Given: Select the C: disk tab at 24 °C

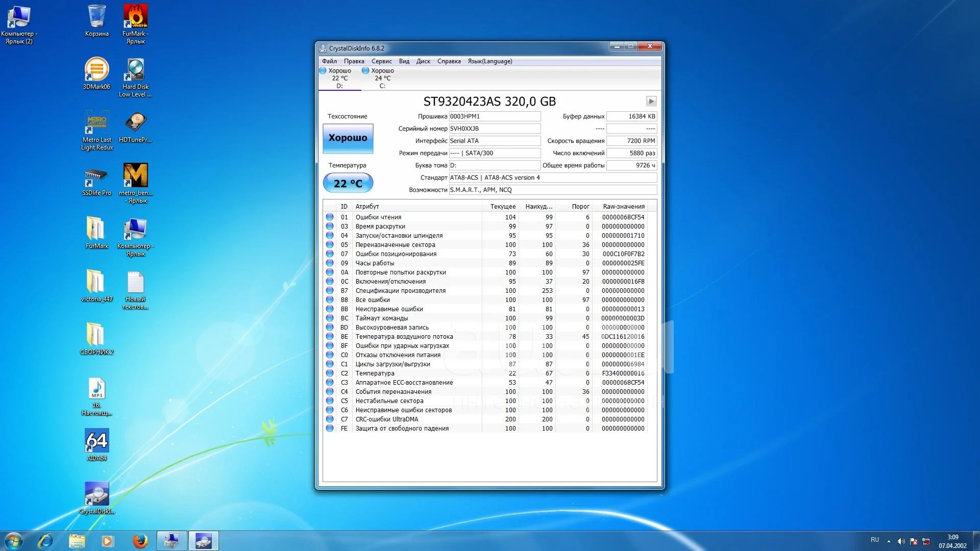Looking at the screenshot, I should point(382,78).
